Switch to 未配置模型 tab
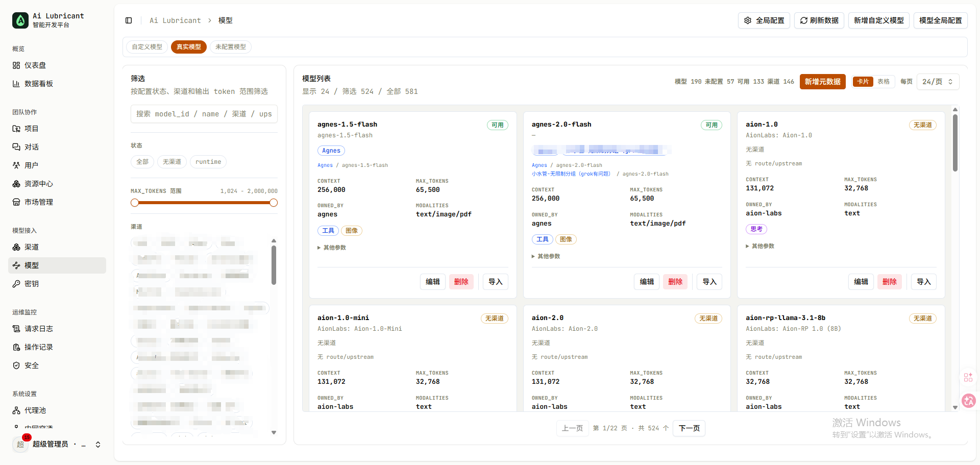 (231, 47)
